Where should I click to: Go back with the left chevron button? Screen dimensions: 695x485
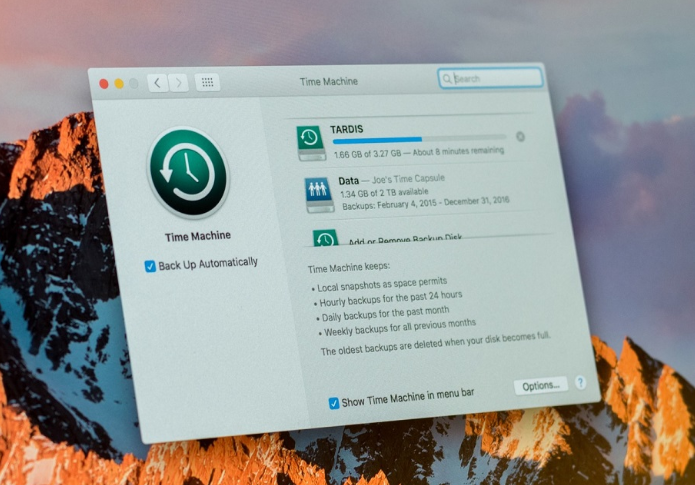point(157,82)
